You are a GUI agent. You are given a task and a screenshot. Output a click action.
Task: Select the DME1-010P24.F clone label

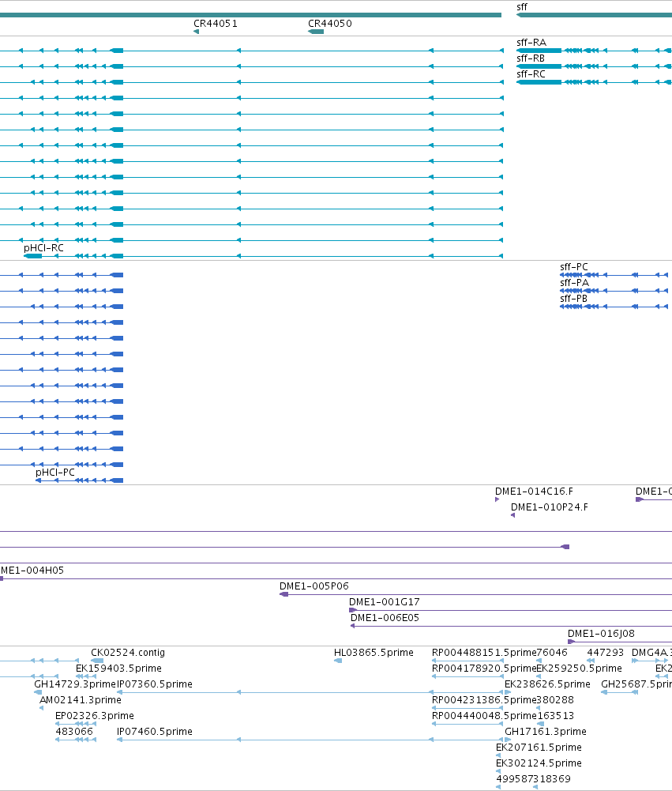pyautogui.click(x=550, y=507)
